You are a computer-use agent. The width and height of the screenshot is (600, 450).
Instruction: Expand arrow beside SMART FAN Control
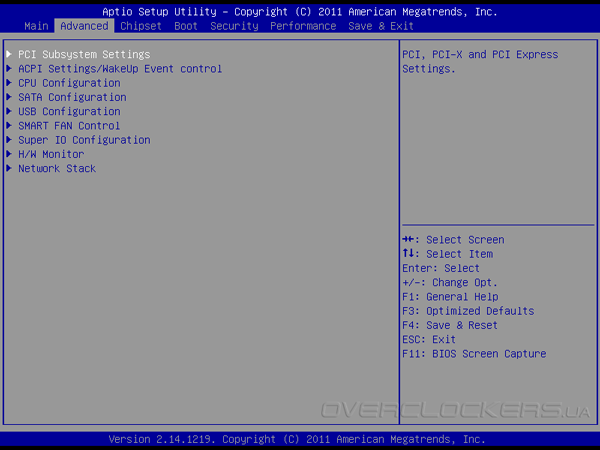click(x=9, y=126)
